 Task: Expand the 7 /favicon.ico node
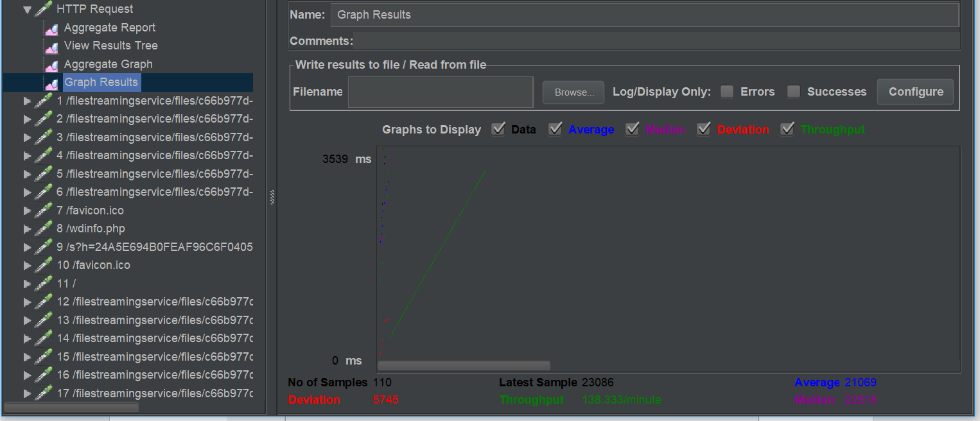[x=27, y=210]
